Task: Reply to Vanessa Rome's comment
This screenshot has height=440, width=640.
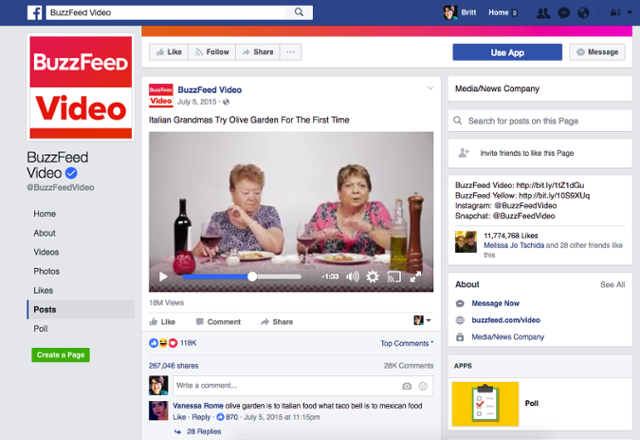Action: click(201, 417)
